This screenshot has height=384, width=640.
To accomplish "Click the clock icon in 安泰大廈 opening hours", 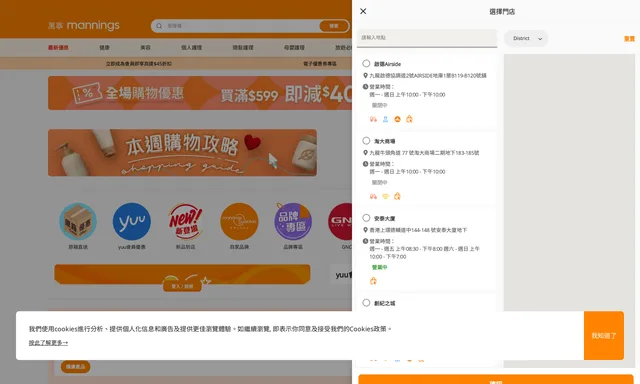I will tap(365, 241).
